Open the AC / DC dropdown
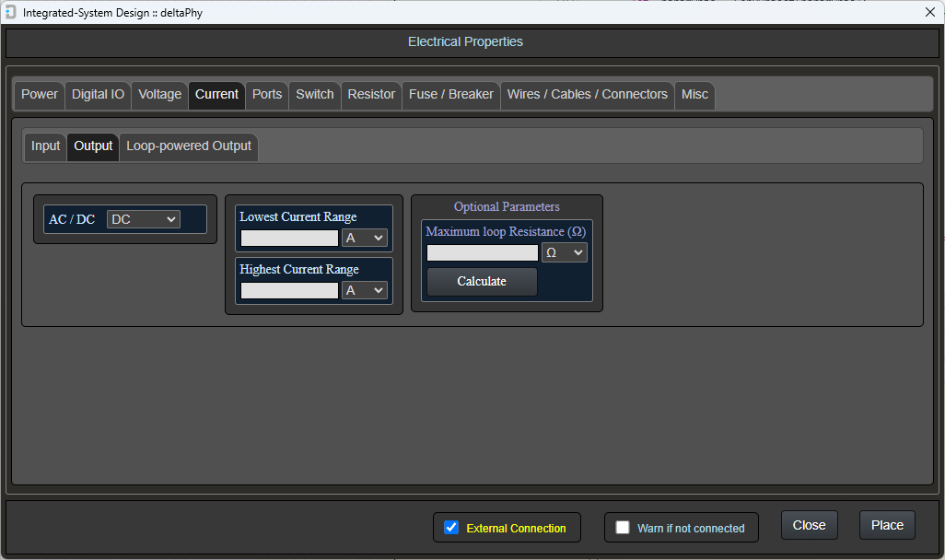Viewport: 945px width, 560px height. pyautogui.click(x=144, y=219)
